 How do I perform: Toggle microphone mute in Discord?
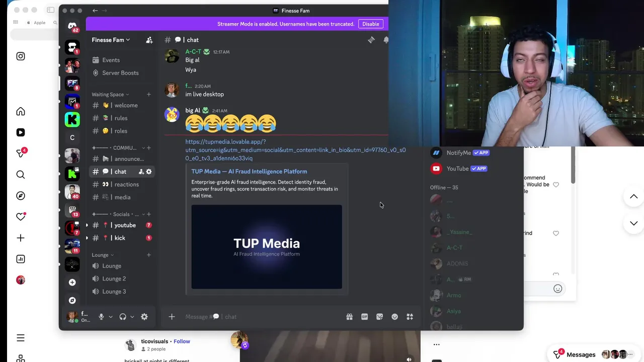(x=101, y=317)
